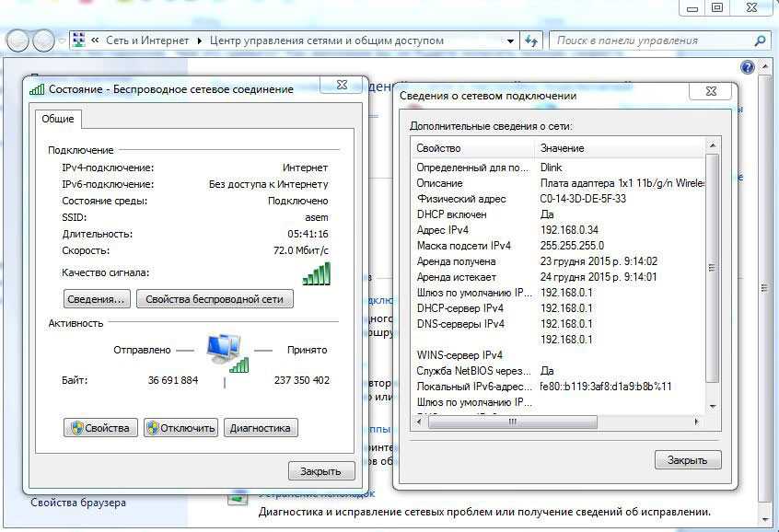
Task: Click the search field in the Control Panel
Action: coord(652,40)
